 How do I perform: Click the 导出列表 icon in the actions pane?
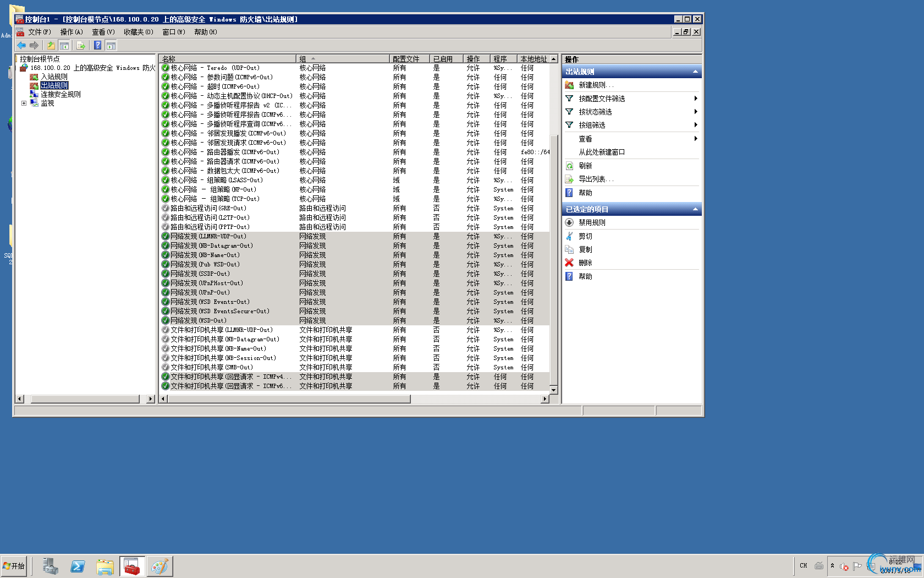coord(569,179)
